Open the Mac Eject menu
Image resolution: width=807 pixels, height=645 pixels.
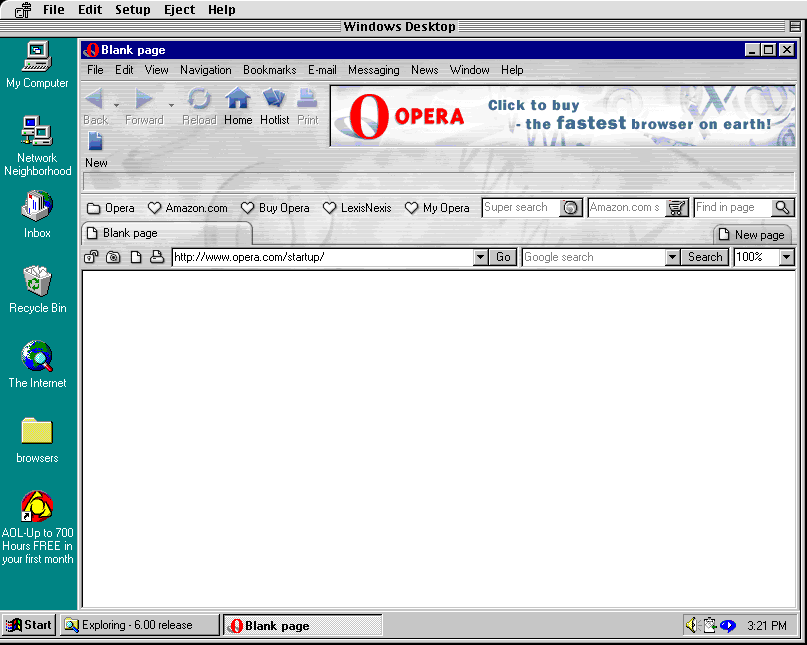[x=179, y=9]
